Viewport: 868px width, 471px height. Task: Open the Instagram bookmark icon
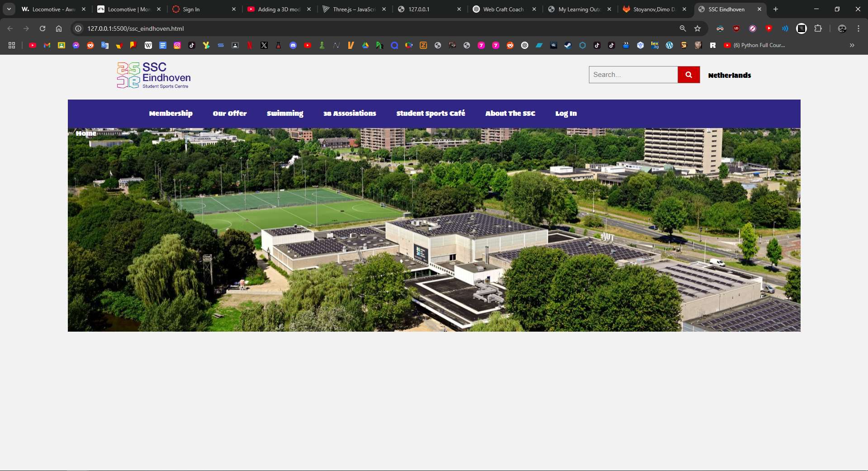tap(177, 45)
